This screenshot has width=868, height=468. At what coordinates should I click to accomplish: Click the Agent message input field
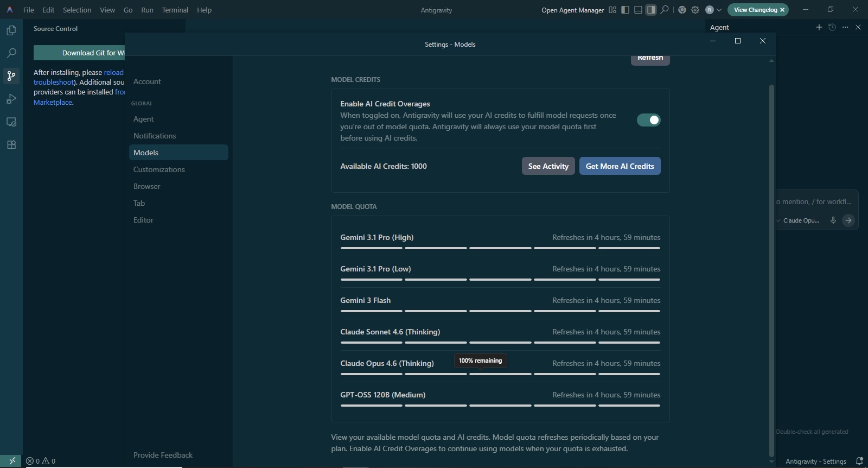814,202
